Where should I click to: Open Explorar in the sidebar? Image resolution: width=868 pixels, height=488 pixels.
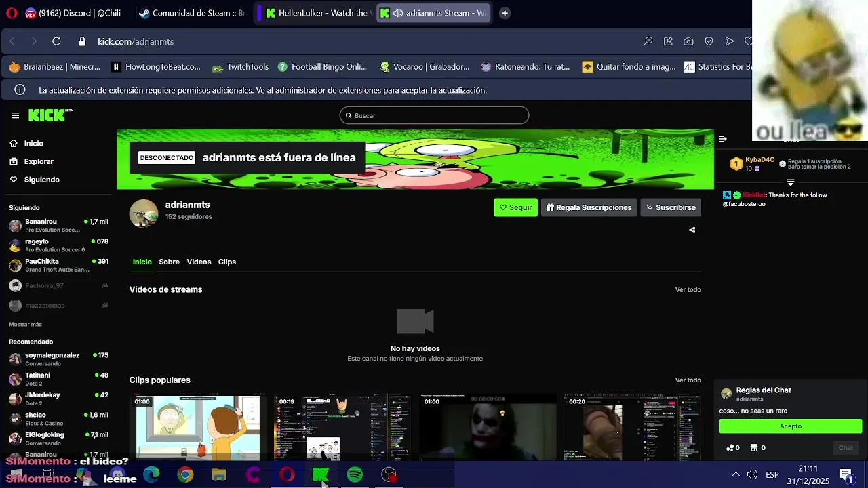pos(31,161)
